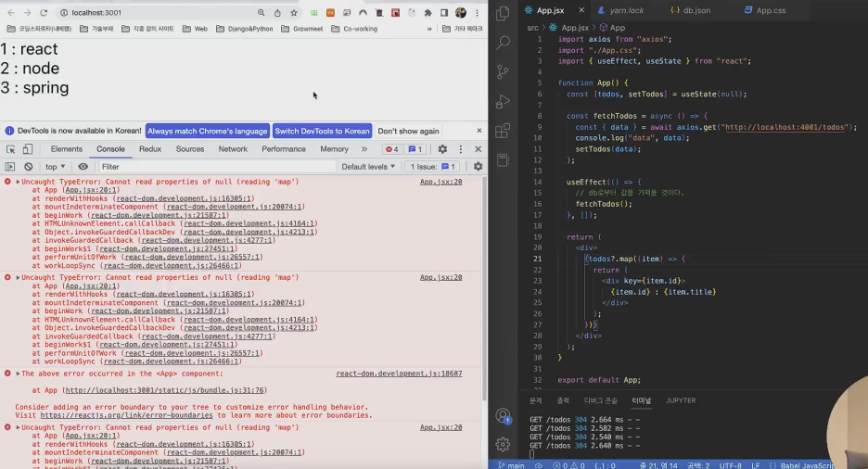The height and width of the screenshot is (469, 868).
Task: Open the VS Code Search view icon
Action: point(503,42)
